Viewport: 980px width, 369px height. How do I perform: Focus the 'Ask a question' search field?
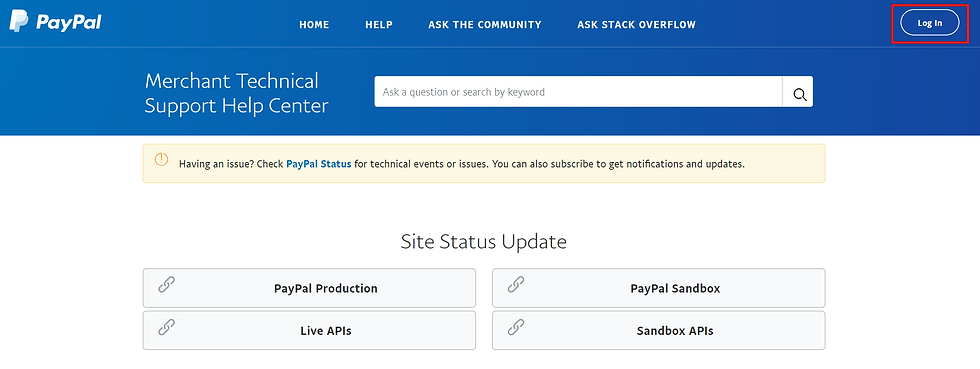(x=578, y=93)
